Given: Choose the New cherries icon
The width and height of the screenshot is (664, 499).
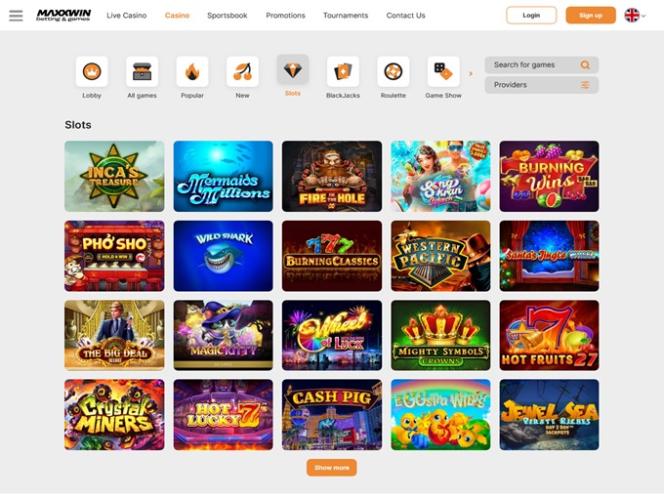Looking at the screenshot, I should 242,72.
